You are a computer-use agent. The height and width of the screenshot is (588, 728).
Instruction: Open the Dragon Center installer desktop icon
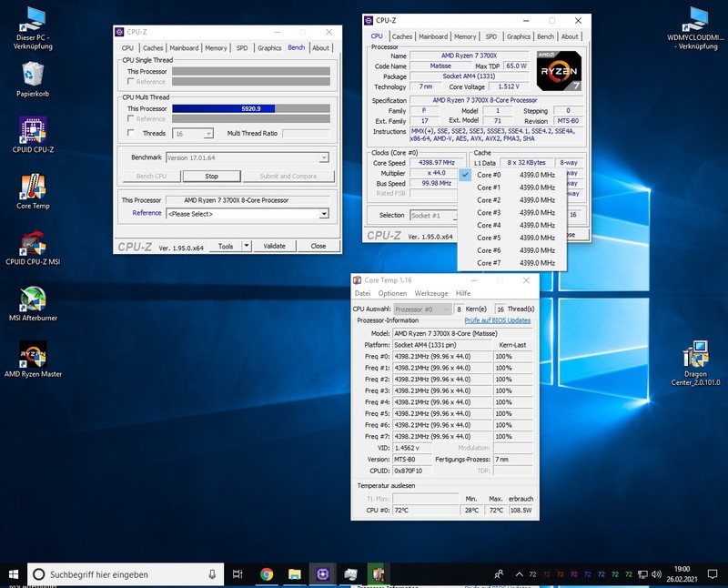click(695, 363)
